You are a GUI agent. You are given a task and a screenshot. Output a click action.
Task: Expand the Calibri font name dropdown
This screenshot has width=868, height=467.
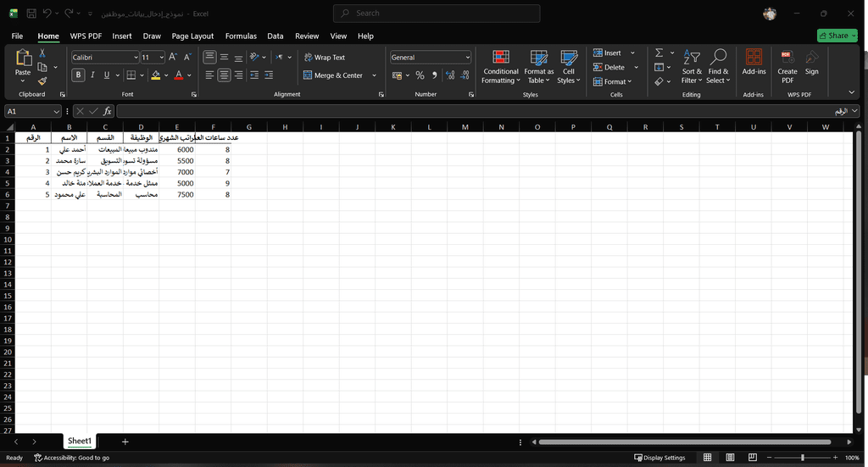(135, 58)
